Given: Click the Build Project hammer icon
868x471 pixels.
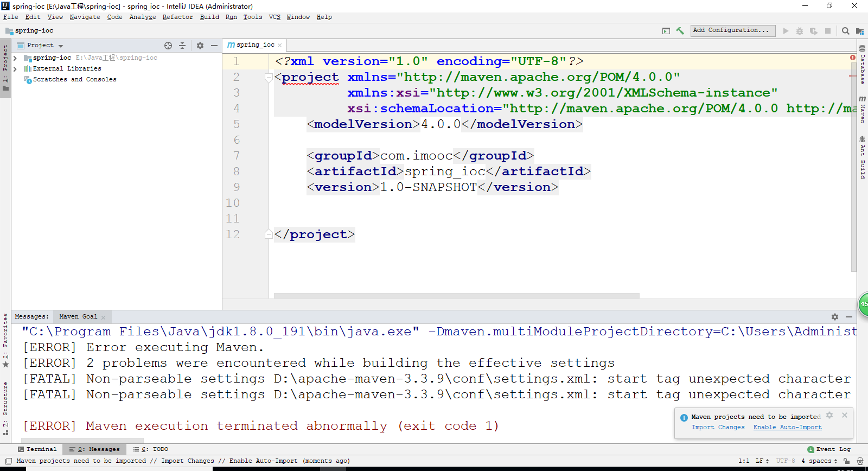Looking at the screenshot, I should [x=680, y=31].
